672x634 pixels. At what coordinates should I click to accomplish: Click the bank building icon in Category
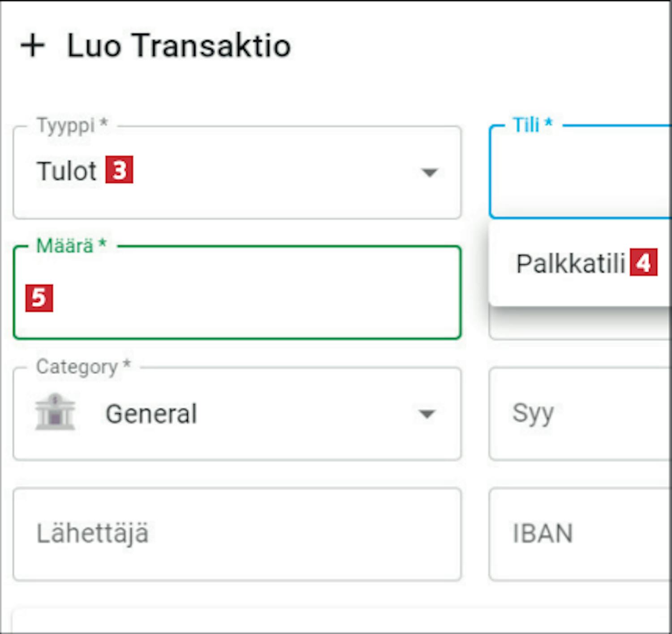click(x=55, y=412)
